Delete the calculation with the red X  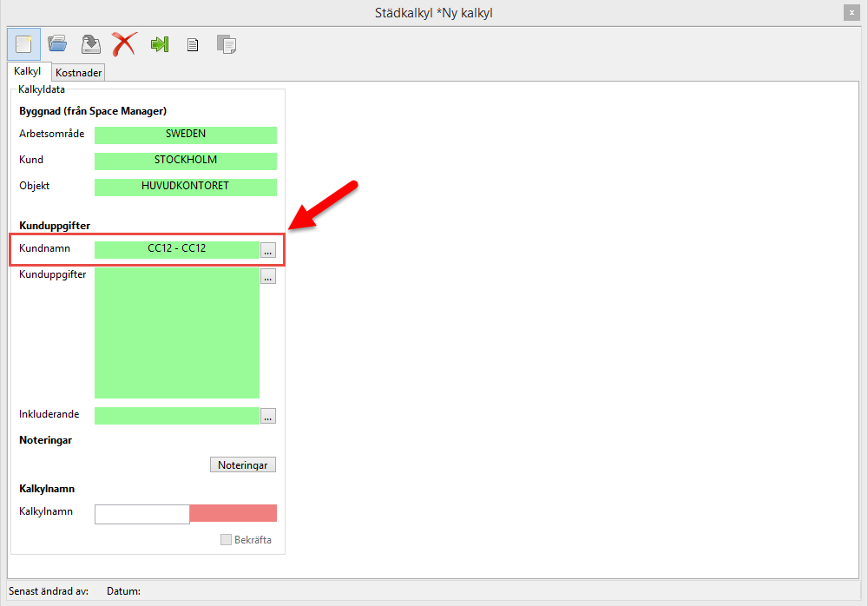click(x=124, y=43)
